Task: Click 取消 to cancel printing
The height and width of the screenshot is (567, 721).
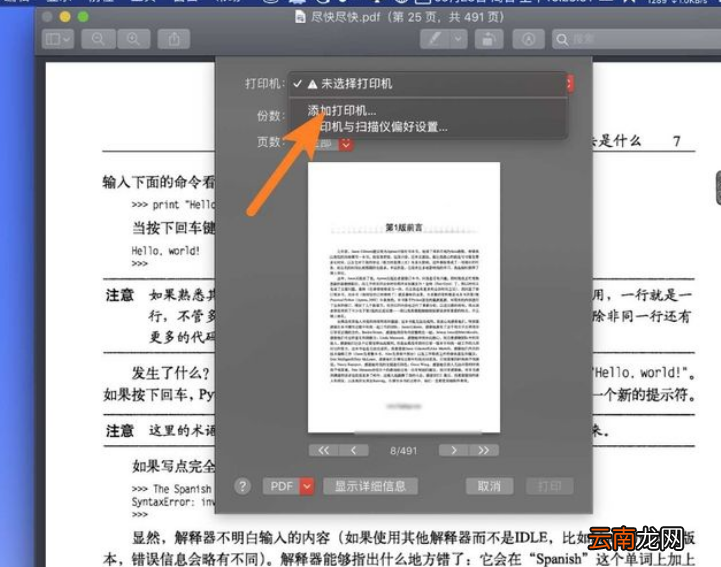Action: [489, 486]
